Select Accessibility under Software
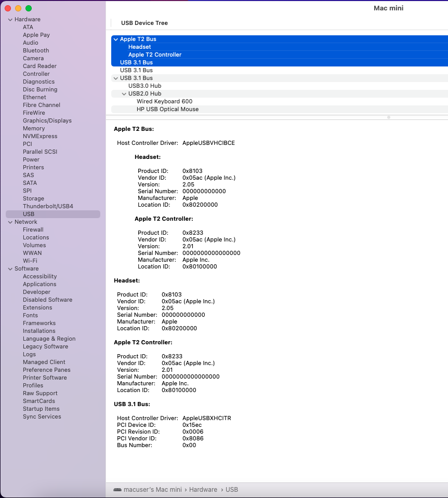This screenshot has width=448, height=498. (39, 276)
